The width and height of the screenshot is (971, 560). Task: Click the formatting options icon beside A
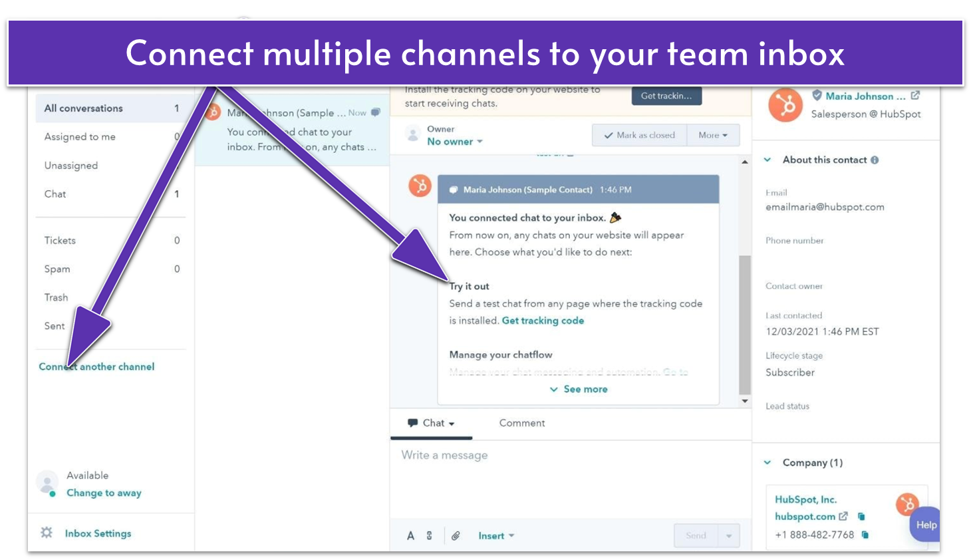[430, 535]
